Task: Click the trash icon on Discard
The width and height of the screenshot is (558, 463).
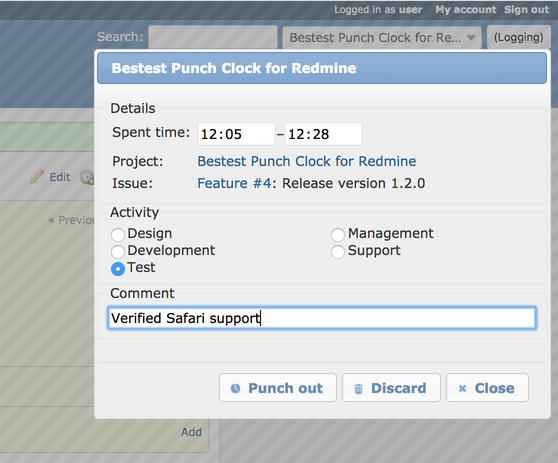Action: [358, 389]
